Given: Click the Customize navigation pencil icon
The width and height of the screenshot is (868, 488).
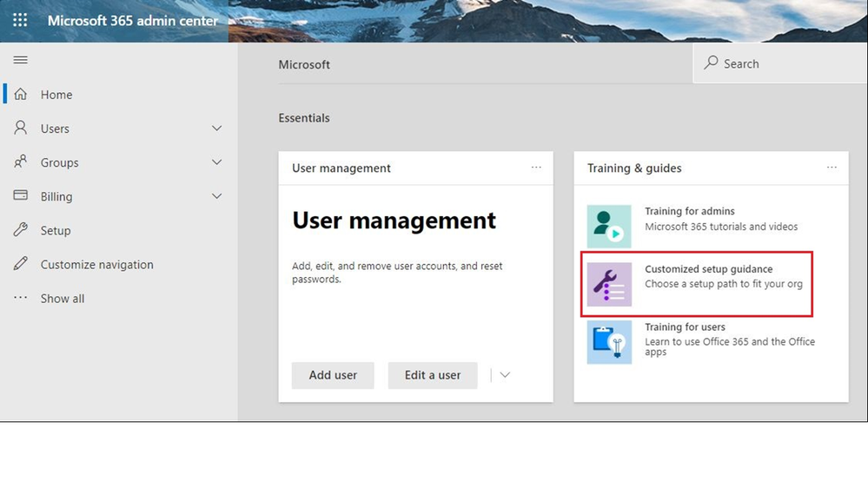Looking at the screenshot, I should click(21, 263).
